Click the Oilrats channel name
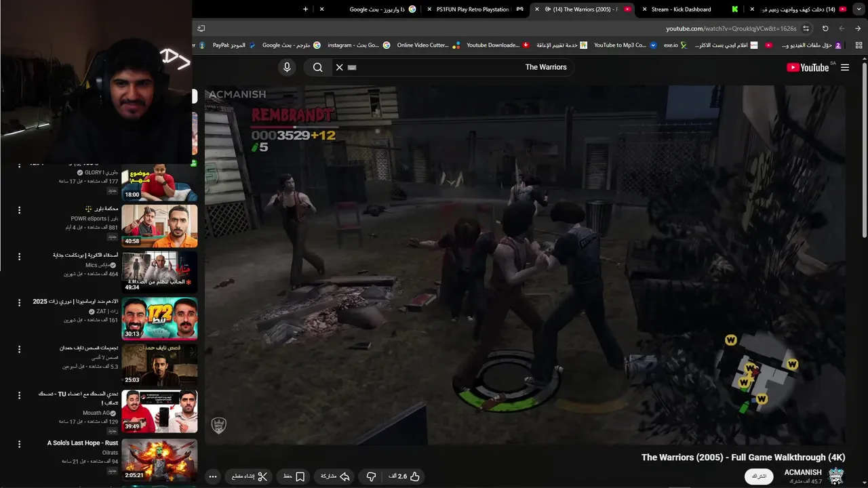 tap(110, 453)
